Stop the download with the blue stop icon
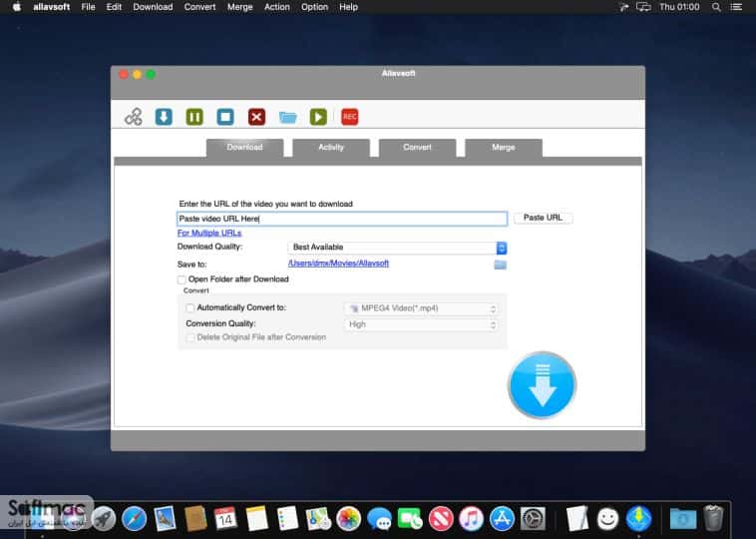 (x=225, y=117)
